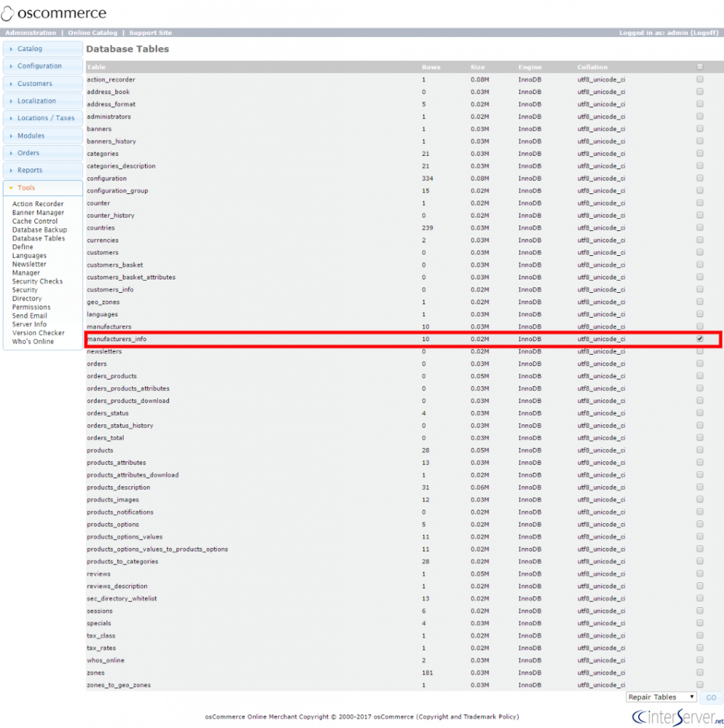This screenshot has width=724, height=728.
Task: Click the GO button
Action: pos(711,697)
